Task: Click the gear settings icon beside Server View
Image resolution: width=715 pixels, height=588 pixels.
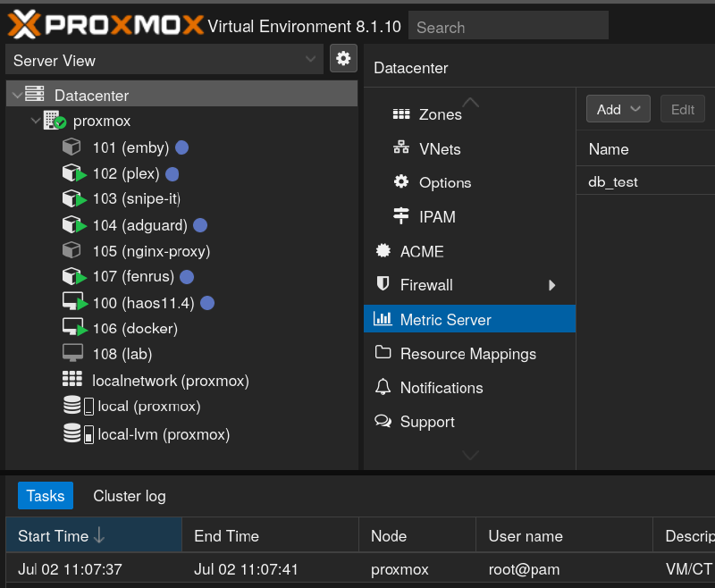Action: 343,59
